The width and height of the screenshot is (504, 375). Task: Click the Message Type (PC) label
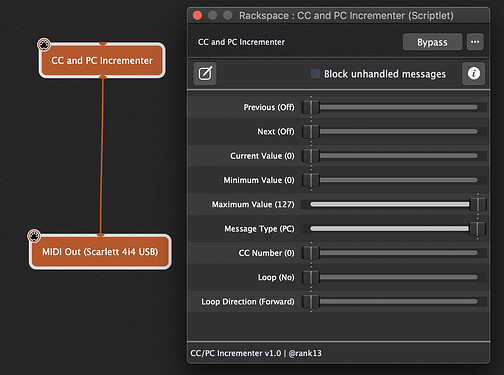click(x=259, y=229)
